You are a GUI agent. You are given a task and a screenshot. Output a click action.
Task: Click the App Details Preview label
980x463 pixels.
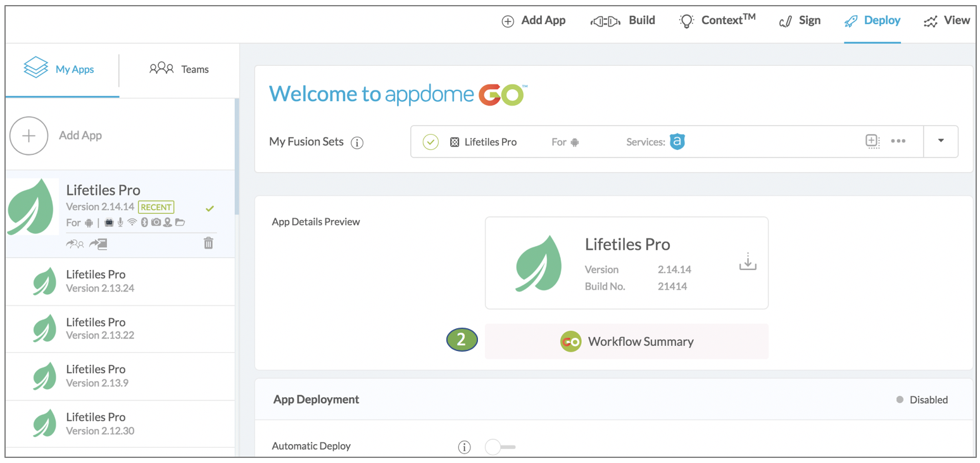coord(316,222)
